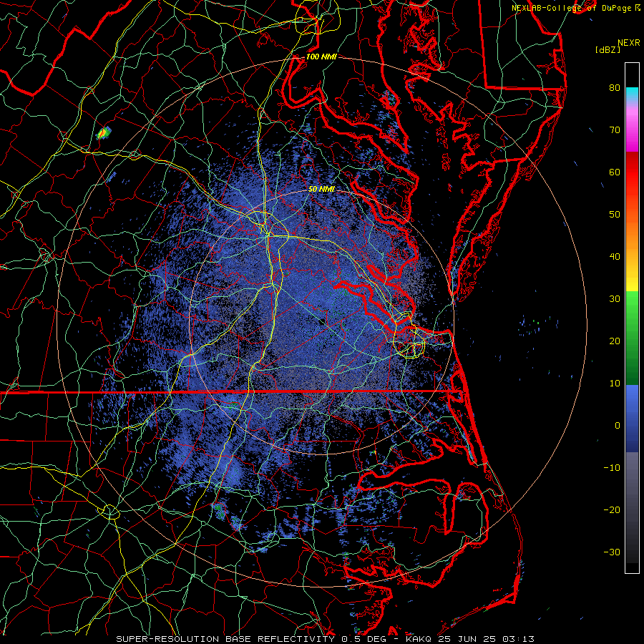This screenshot has height=644, width=644.
Task: Click the -30 dBZ scale value
Action: 612,552
